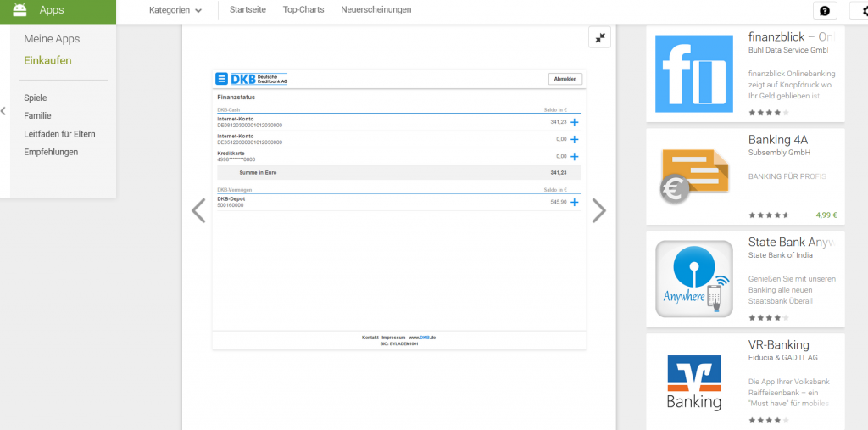Open finanzblick app title
Viewport: 868px width, 430px height.
(x=791, y=37)
